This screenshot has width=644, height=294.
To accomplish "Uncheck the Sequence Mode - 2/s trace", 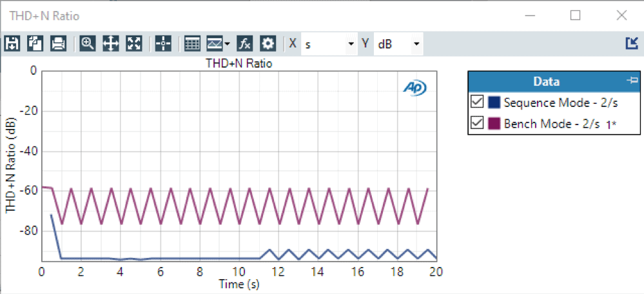I will (477, 103).
